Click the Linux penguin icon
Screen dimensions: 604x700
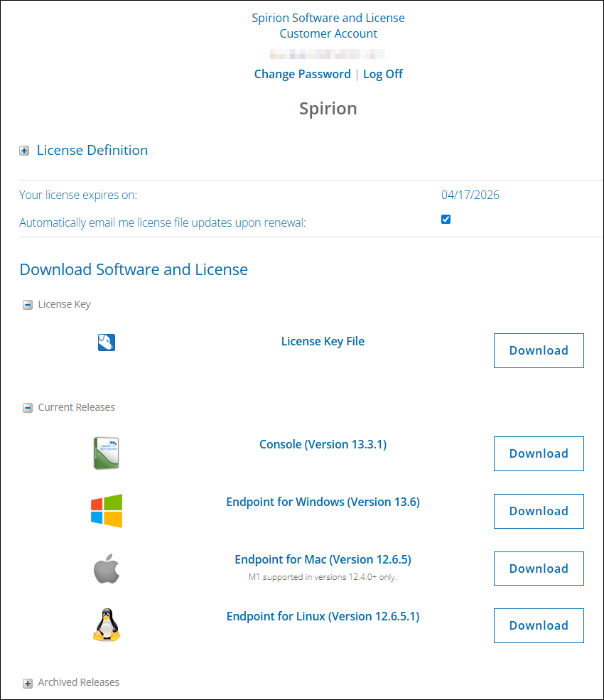click(107, 625)
